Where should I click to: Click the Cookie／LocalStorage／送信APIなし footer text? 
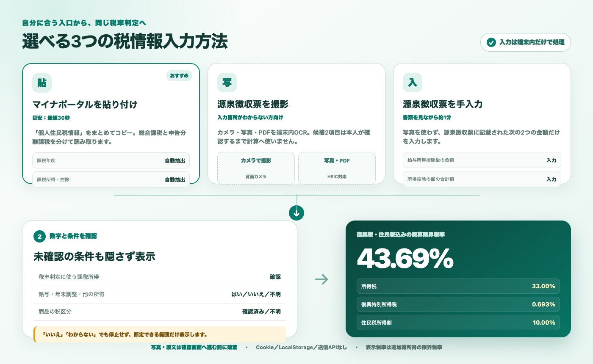pos(302,347)
